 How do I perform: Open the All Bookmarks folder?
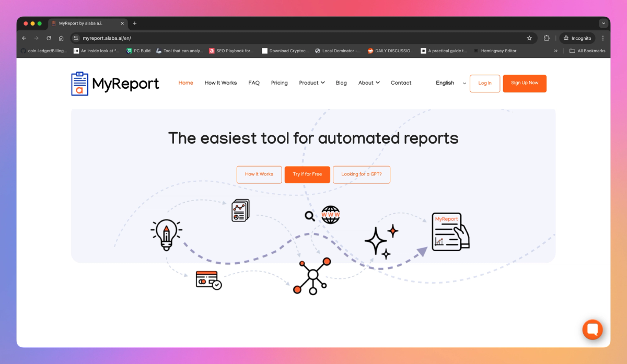pyautogui.click(x=587, y=51)
